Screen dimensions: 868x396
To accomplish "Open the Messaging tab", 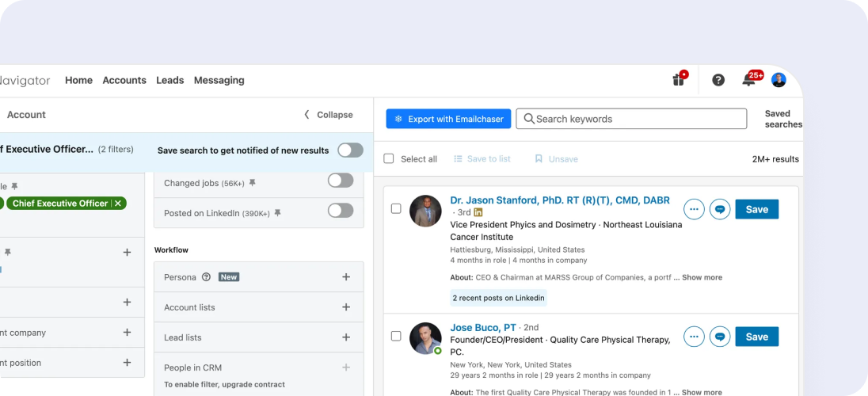I will tap(219, 80).
